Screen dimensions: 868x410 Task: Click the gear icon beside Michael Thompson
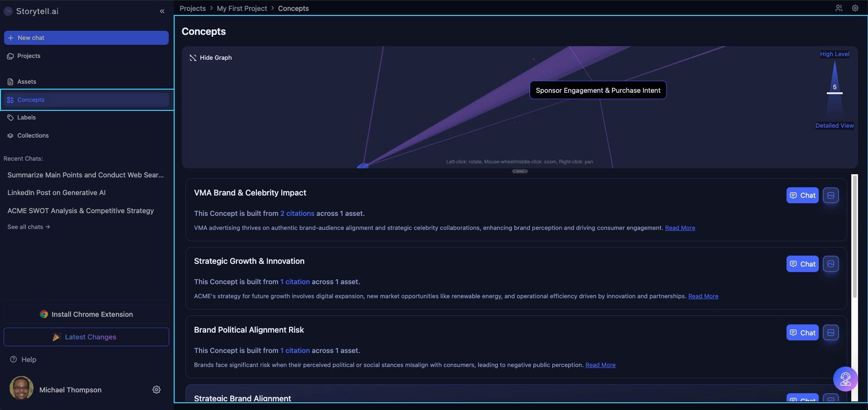click(x=157, y=390)
